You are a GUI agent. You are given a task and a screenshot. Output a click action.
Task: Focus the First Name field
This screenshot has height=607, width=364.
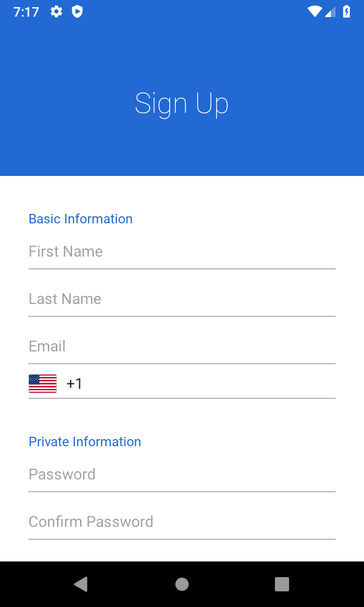(182, 252)
